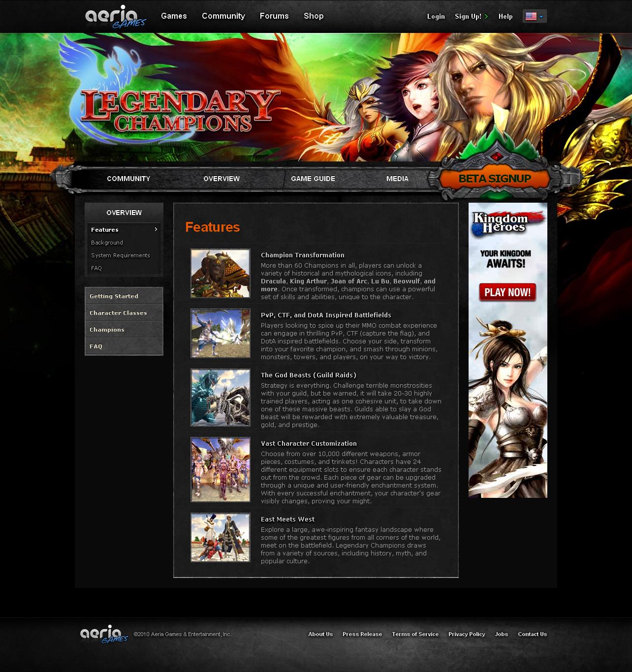Viewport: 632px width, 672px height.
Task: Click the Sign Up! link
Action: click(468, 16)
